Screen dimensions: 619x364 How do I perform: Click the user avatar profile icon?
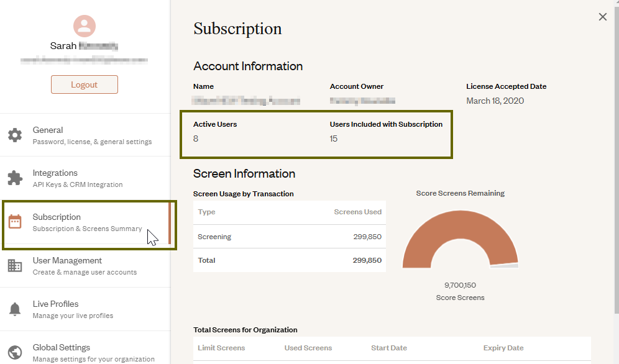tap(84, 26)
